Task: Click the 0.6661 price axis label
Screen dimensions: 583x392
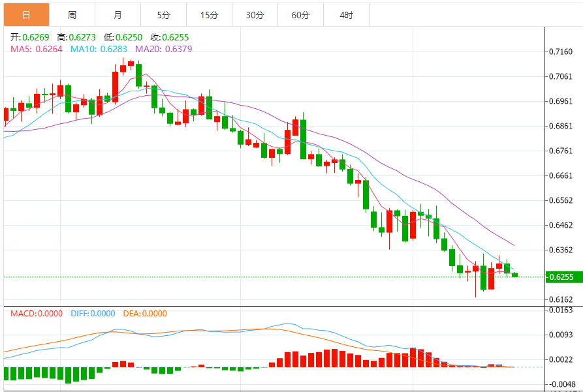Action: (561, 175)
